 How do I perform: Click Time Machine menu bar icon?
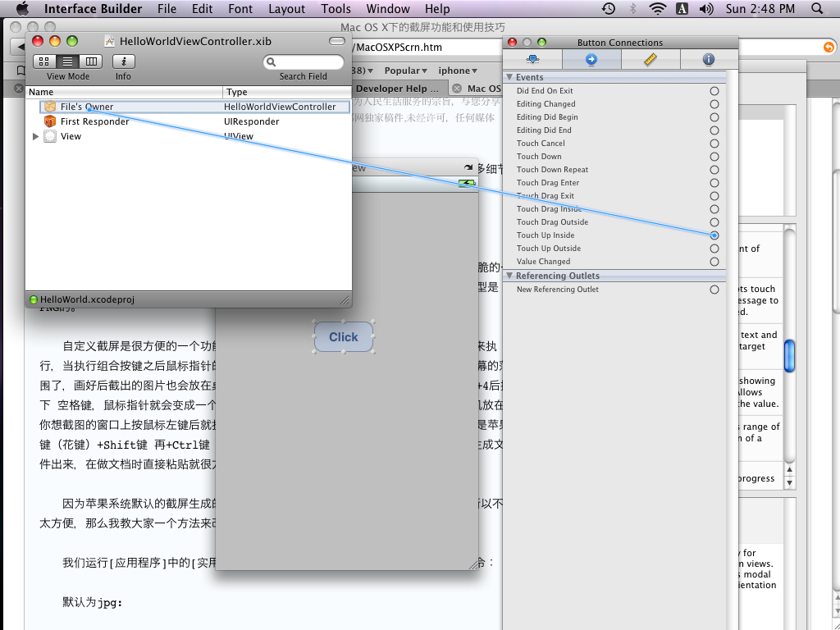click(608, 8)
